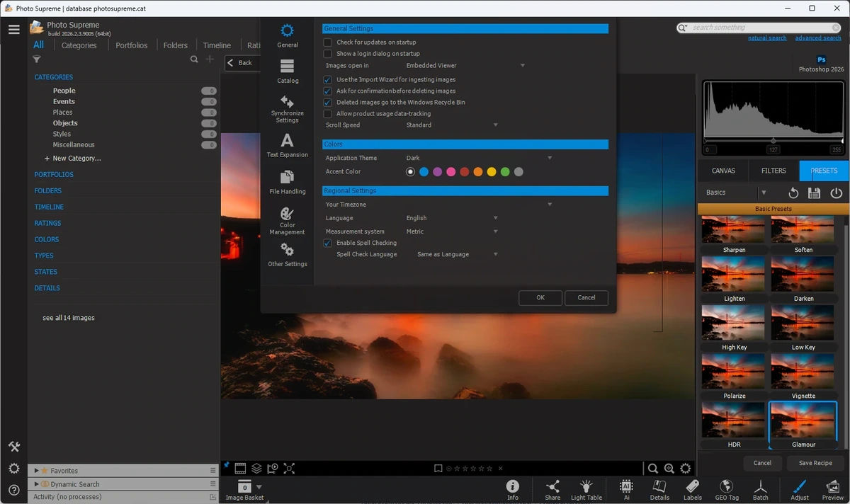The height and width of the screenshot is (504, 850).
Task: Select the Adjust tool
Action: pos(800,490)
